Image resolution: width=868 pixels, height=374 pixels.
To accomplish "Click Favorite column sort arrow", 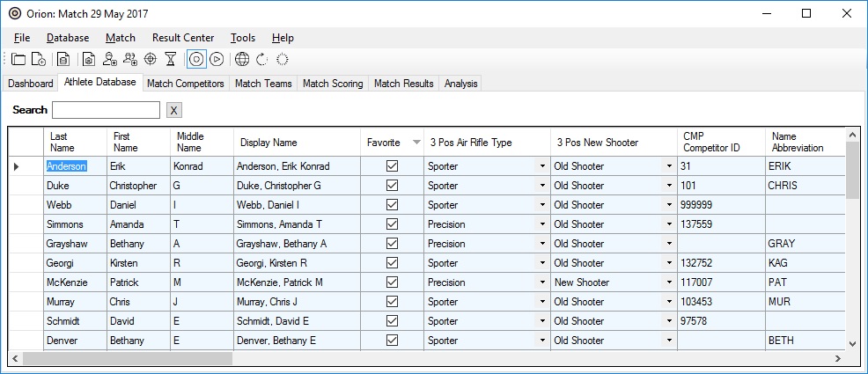I will (416, 143).
